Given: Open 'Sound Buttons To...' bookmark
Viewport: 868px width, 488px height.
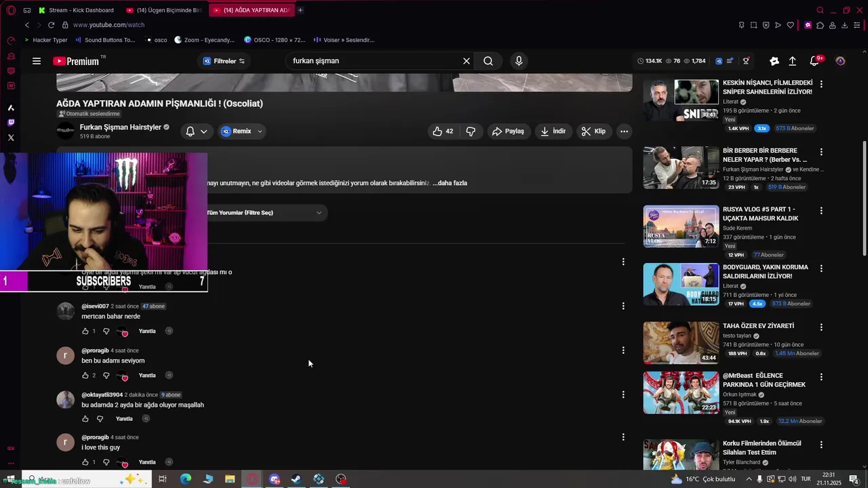Looking at the screenshot, I should (x=105, y=40).
